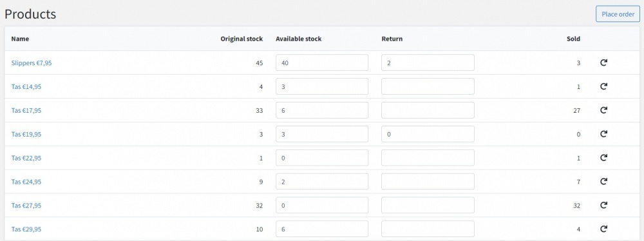The height and width of the screenshot is (241, 644).
Task: Click the reload arrow for Tas €22,95
Action: pyautogui.click(x=603, y=157)
